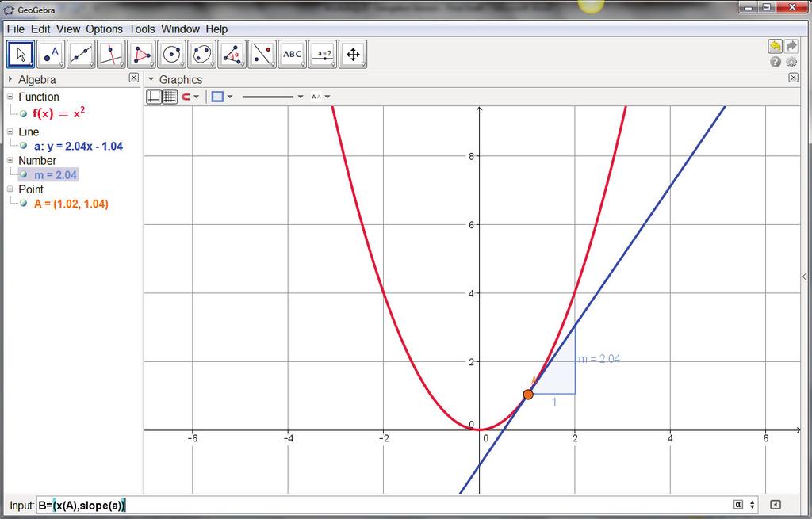Open the Options menu
Screen dimensions: 812x519
(x=104, y=29)
